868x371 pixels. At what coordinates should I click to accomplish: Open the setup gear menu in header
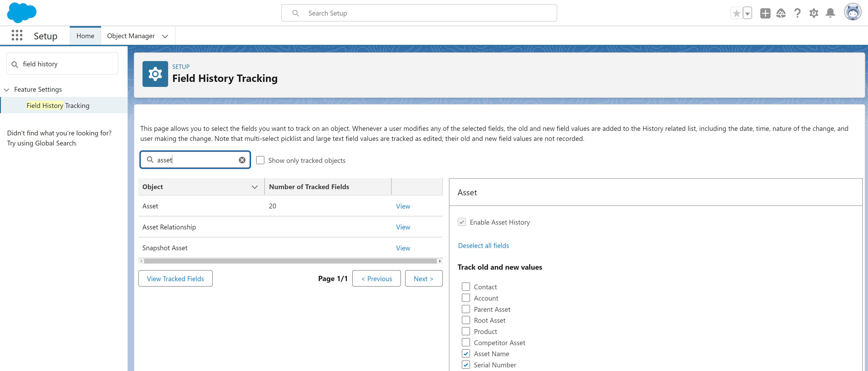point(814,13)
